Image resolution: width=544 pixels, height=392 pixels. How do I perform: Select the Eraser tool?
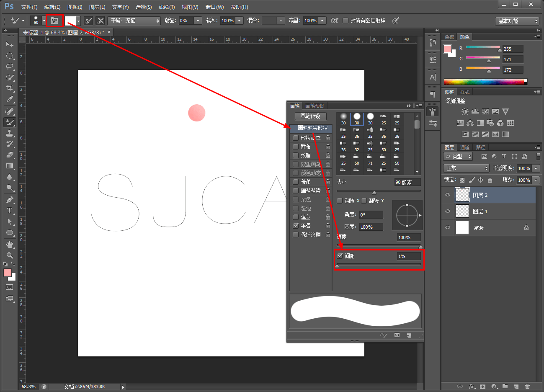point(10,155)
